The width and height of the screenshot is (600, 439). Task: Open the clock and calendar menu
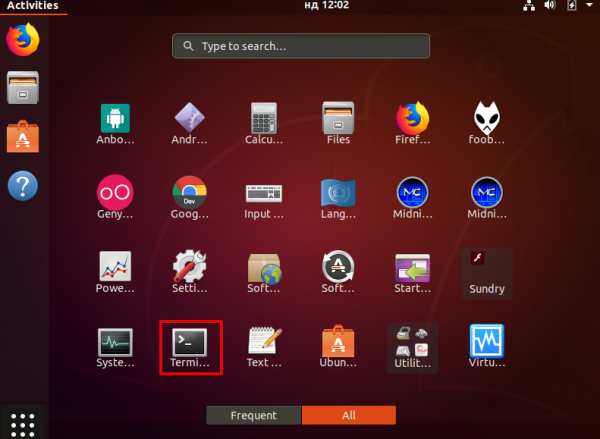(326, 5)
